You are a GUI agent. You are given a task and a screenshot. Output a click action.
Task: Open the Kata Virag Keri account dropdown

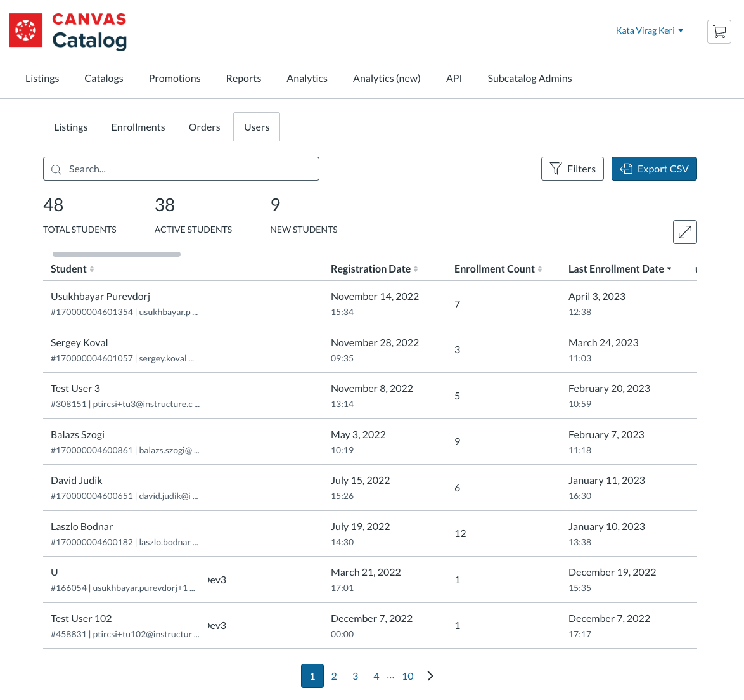(650, 30)
